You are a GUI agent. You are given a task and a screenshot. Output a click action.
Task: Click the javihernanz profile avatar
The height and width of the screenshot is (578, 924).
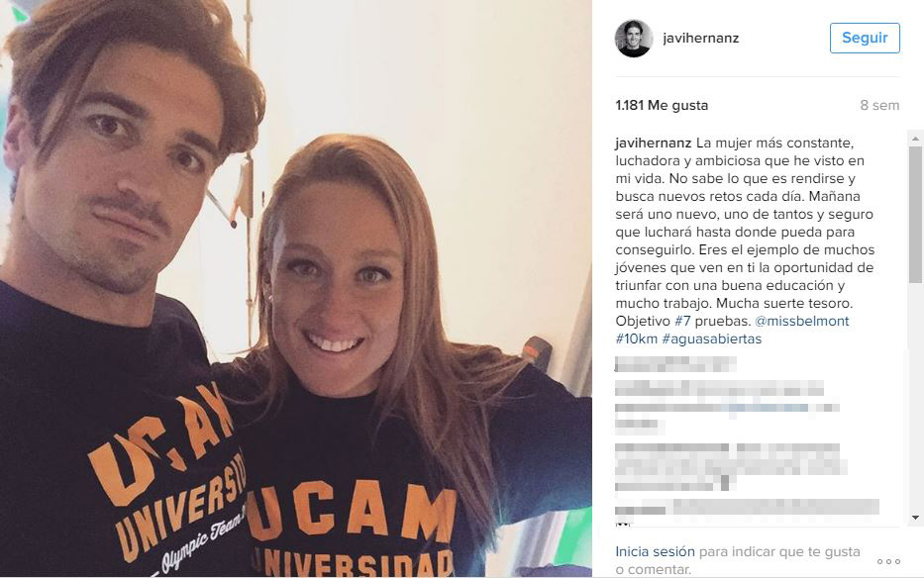pos(634,39)
